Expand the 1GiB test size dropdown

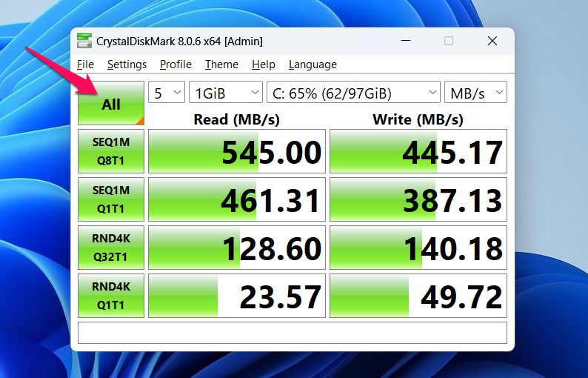click(226, 93)
